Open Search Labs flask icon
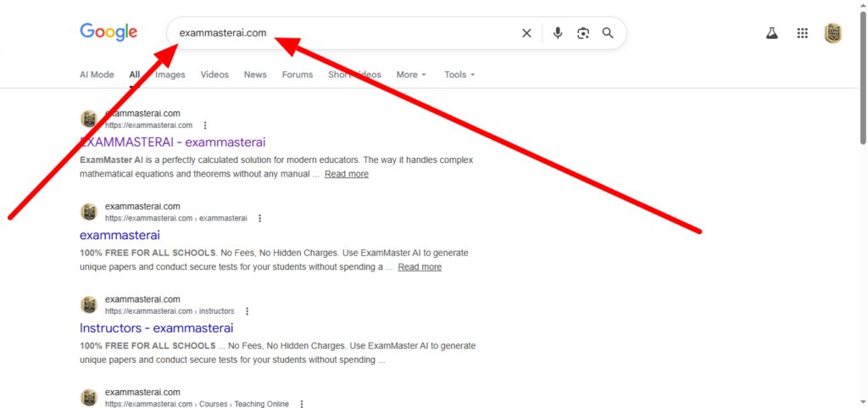The image size is (868, 408). pos(771,33)
